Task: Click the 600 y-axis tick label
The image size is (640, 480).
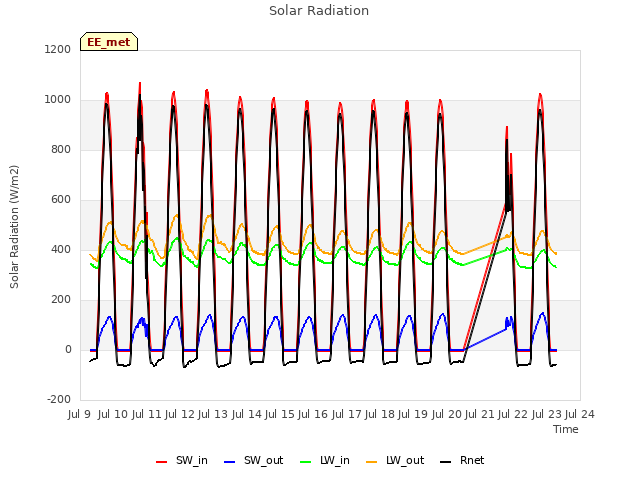Action: click(61, 200)
